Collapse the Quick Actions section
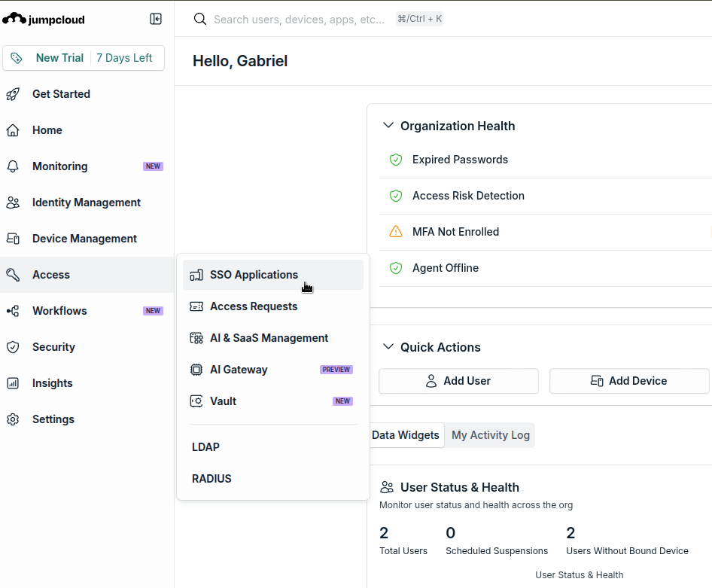Screen dimensions: 712x588 coord(388,347)
